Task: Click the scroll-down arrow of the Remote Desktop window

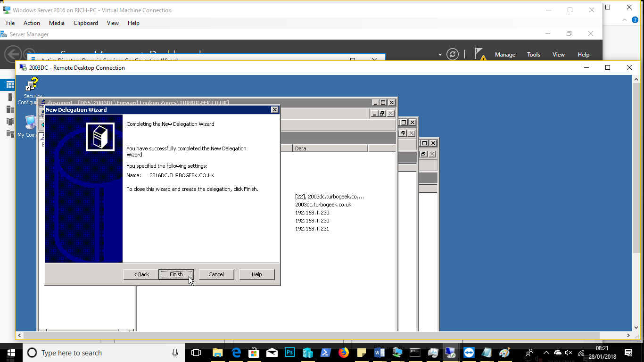Action: click(635, 329)
